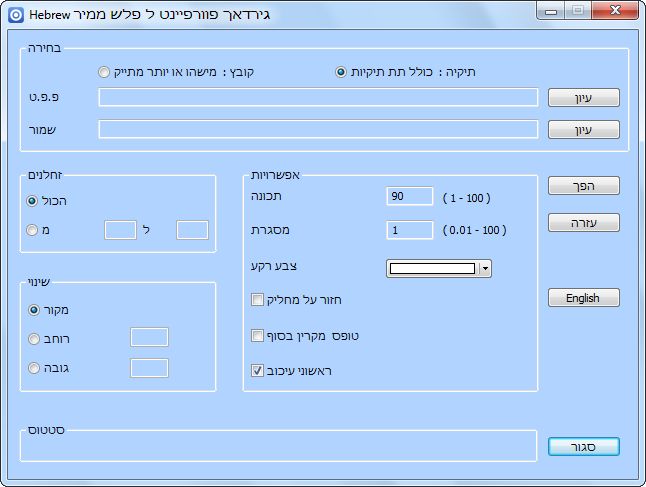The width and height of the screenshot is (646, 487).
Task: Click the שמור save path field
Action: pyautogui.click(x=318, y=129)
